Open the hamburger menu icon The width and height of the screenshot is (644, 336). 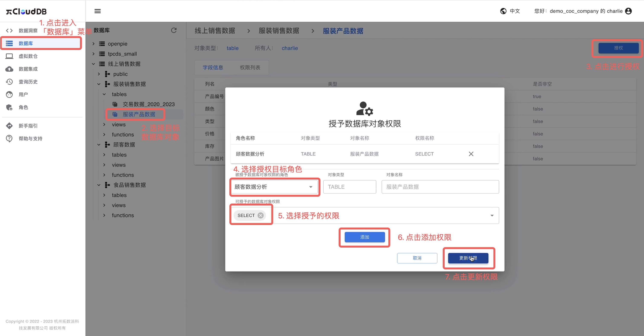(97, 11)
